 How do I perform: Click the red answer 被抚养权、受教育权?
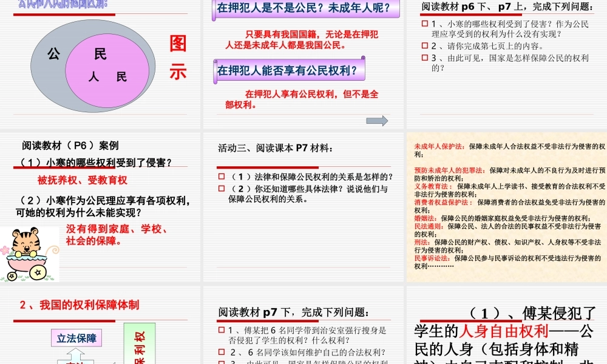pos(83,180)
